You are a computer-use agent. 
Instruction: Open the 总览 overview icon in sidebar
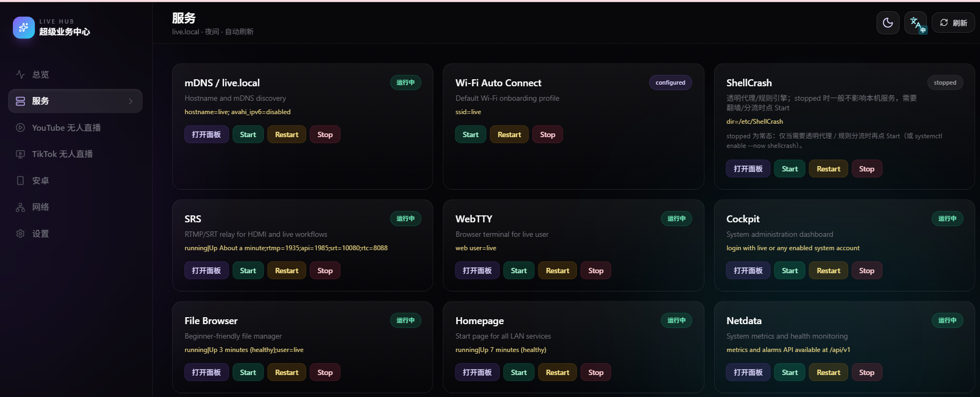[20, 74]
